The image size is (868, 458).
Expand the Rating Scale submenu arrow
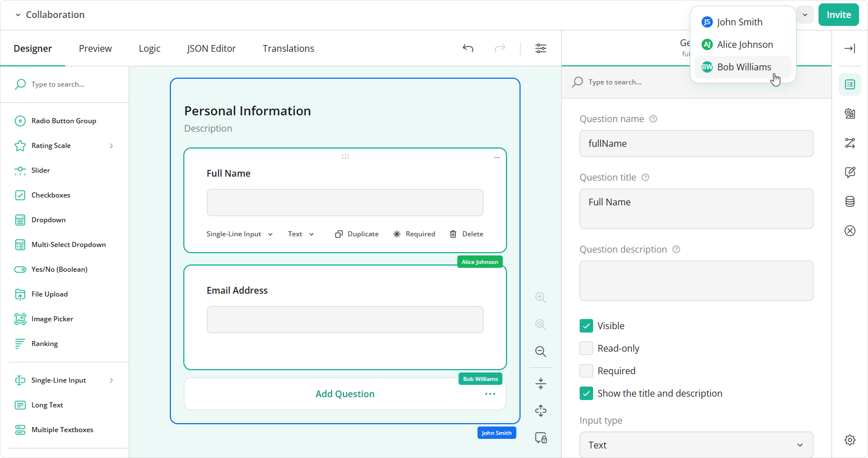point(111,146)
